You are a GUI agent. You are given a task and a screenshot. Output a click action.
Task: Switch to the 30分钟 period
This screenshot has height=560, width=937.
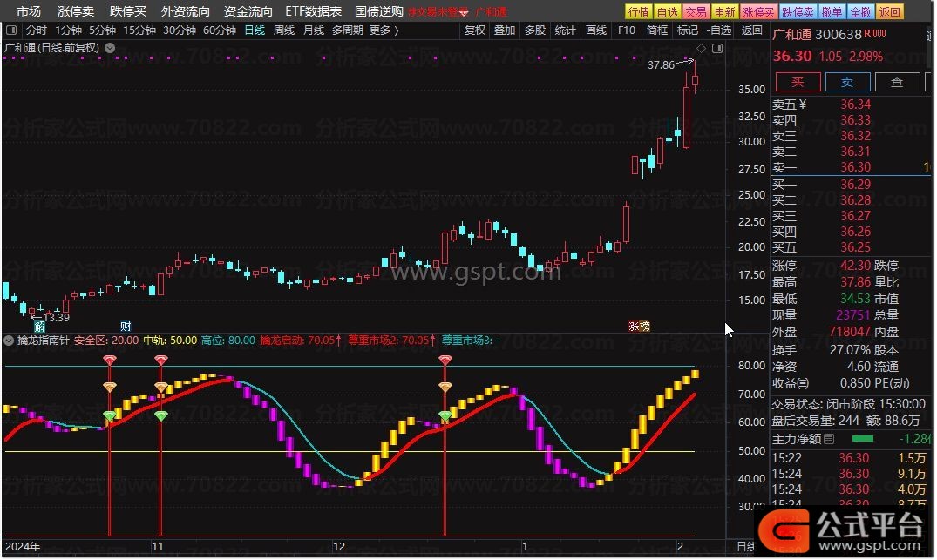pos(180,30)
